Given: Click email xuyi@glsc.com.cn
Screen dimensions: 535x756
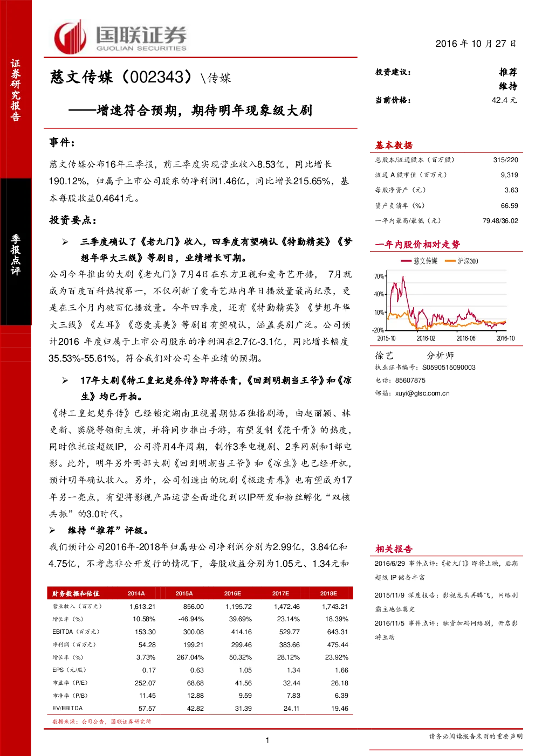Looking at the screenshot, I should click(422, 393).
